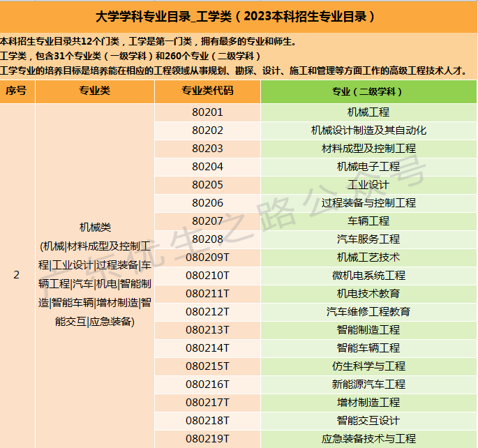Click the code cell 080212T
This screenshot has width=478, height=448.
coord(208,312)
